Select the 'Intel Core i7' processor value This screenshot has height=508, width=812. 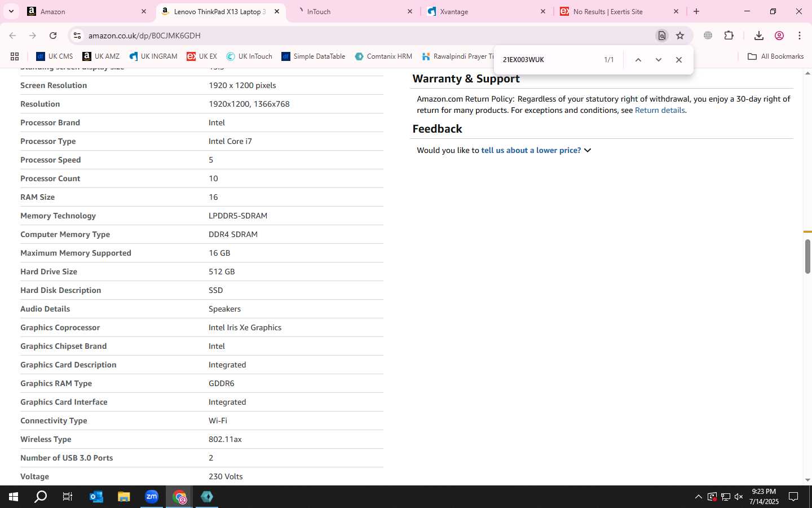[230, 141]
